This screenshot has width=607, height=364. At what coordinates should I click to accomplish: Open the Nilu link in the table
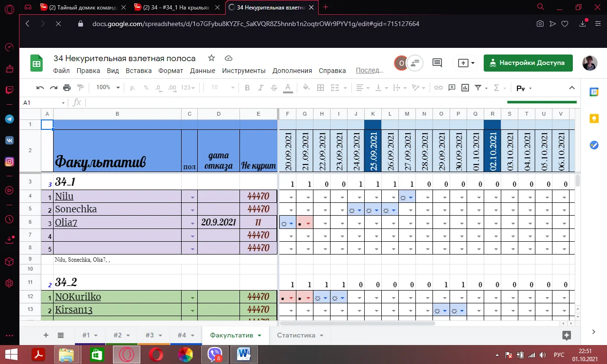tap(64, 196)
